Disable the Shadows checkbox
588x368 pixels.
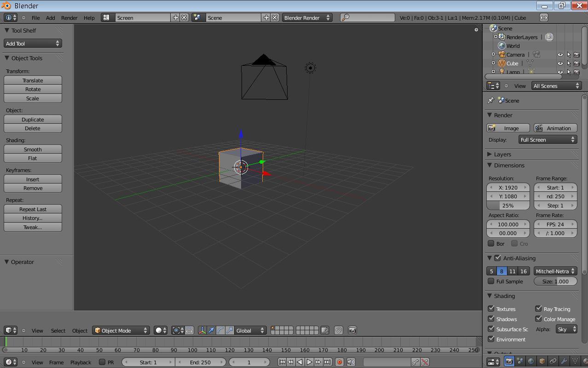pos(491,319)
